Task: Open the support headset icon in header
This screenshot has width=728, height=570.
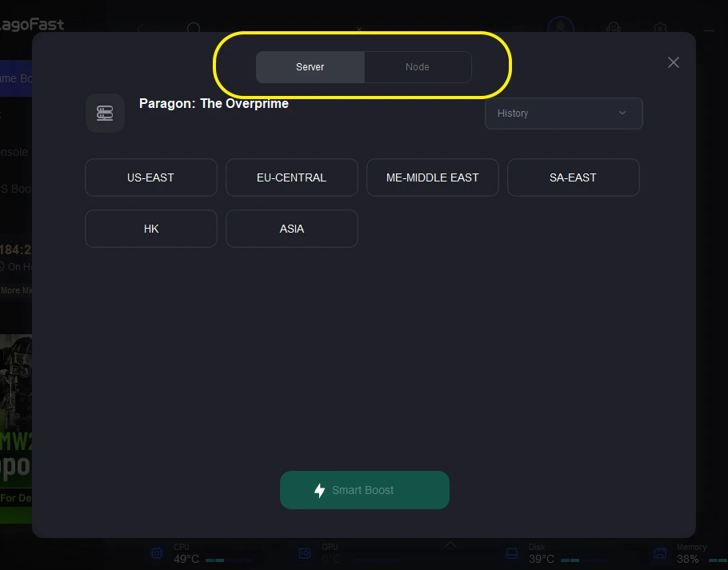Action: click(614, 28)
